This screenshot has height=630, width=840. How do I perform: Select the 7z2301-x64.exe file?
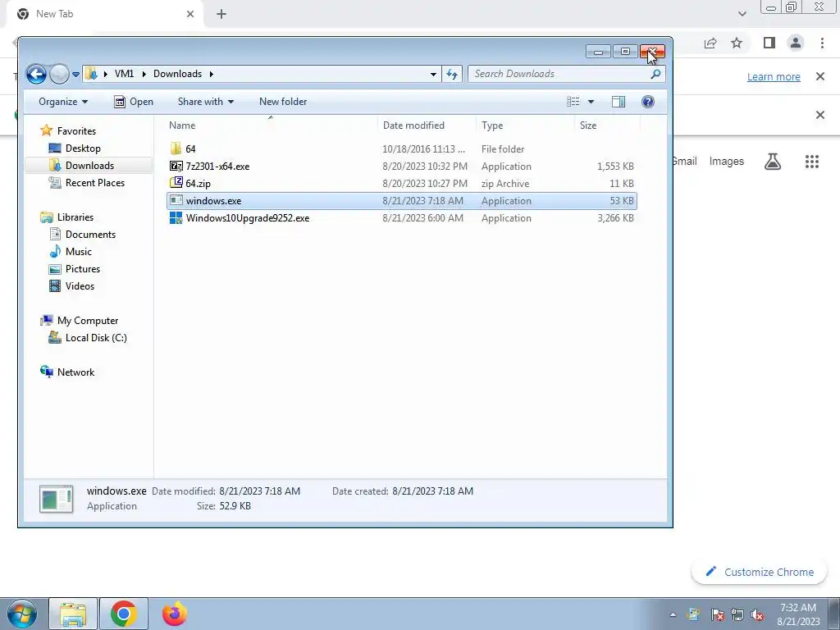tap(402, 166)
